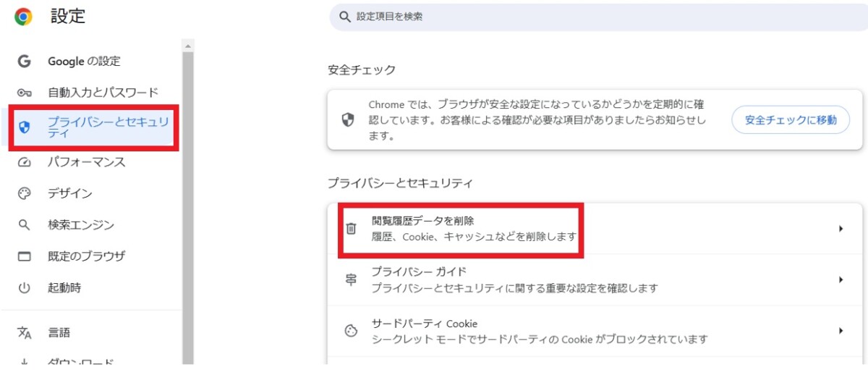Click the key icon for autofill and passwords
This screenshot has width=868, height=370.
click(25, 93)
